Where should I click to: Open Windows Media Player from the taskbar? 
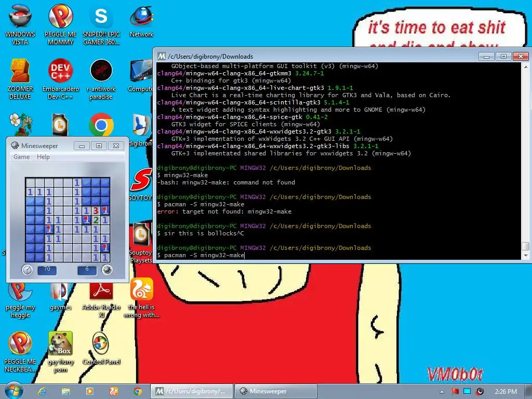point(89,391)
